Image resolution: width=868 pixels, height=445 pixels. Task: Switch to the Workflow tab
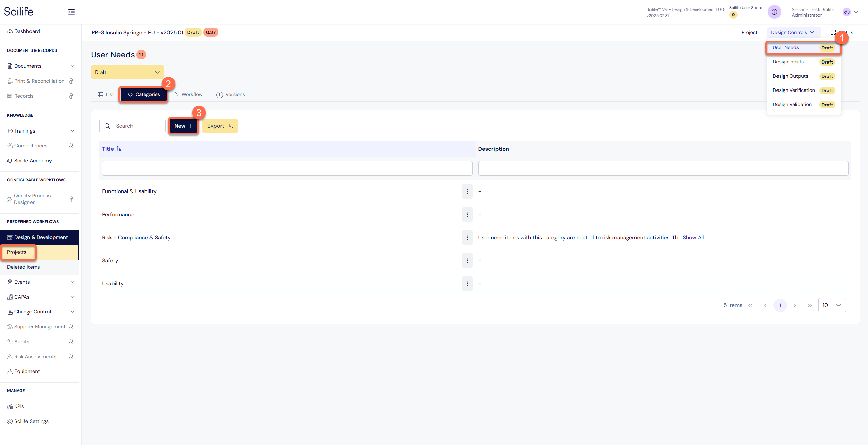(188, 94)
